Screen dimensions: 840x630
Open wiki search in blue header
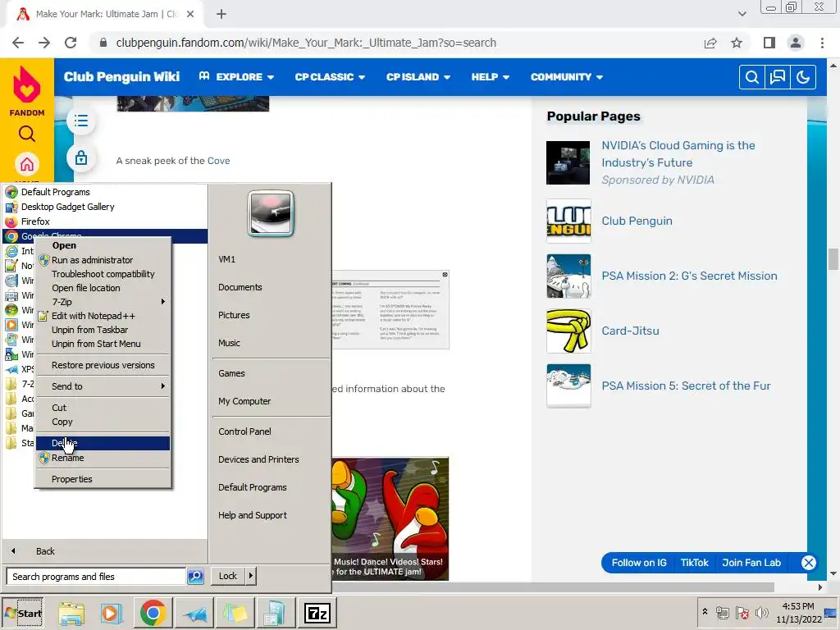(x=752, y=77)
